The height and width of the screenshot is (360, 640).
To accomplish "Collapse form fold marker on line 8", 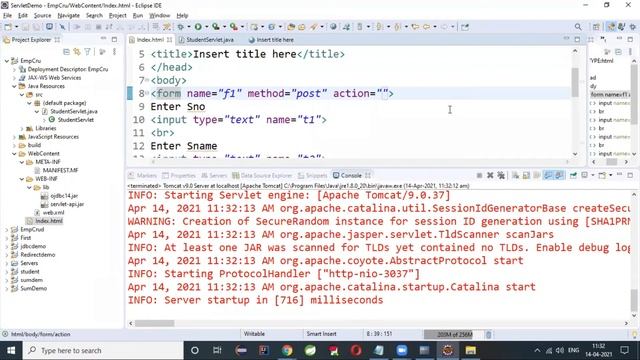I will tap(147, 93).
